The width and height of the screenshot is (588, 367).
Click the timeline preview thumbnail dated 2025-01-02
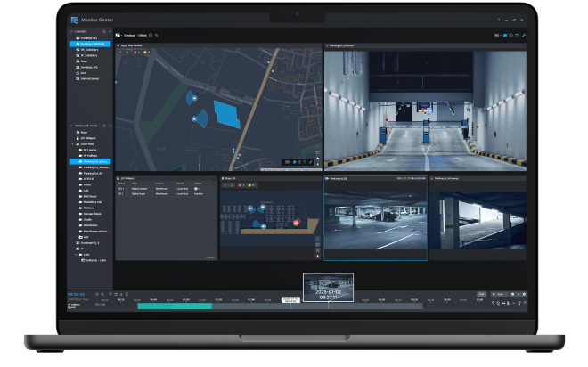(x=328, y=288)
